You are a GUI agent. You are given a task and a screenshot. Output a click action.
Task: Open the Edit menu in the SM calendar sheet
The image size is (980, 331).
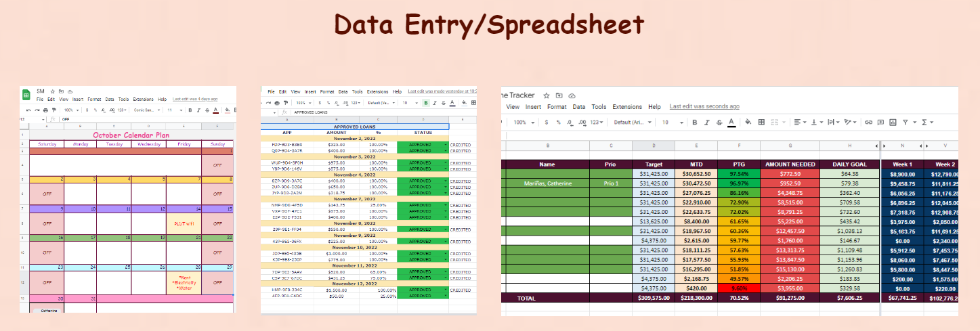pyautogui.click(x=51, y=99)
